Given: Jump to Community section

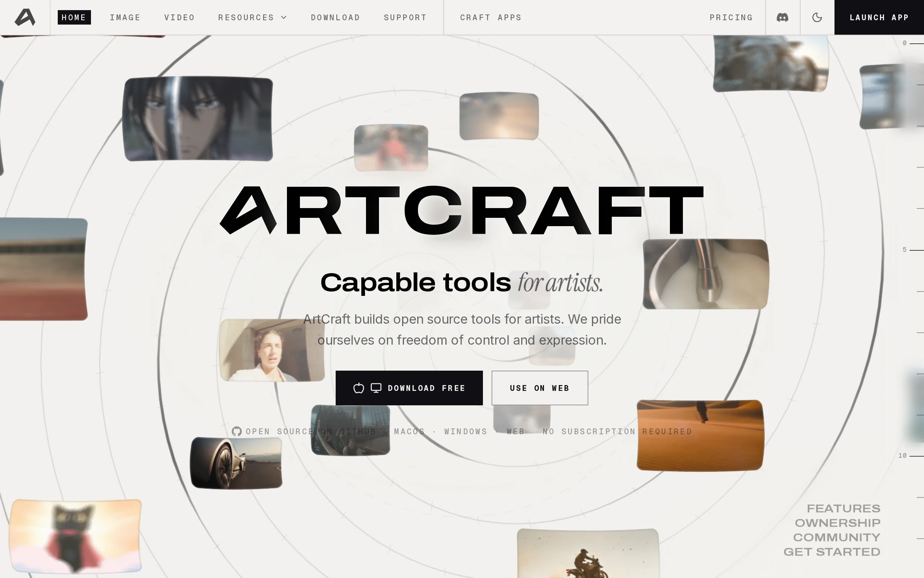Looking at the screenshot, I should 837,537.
